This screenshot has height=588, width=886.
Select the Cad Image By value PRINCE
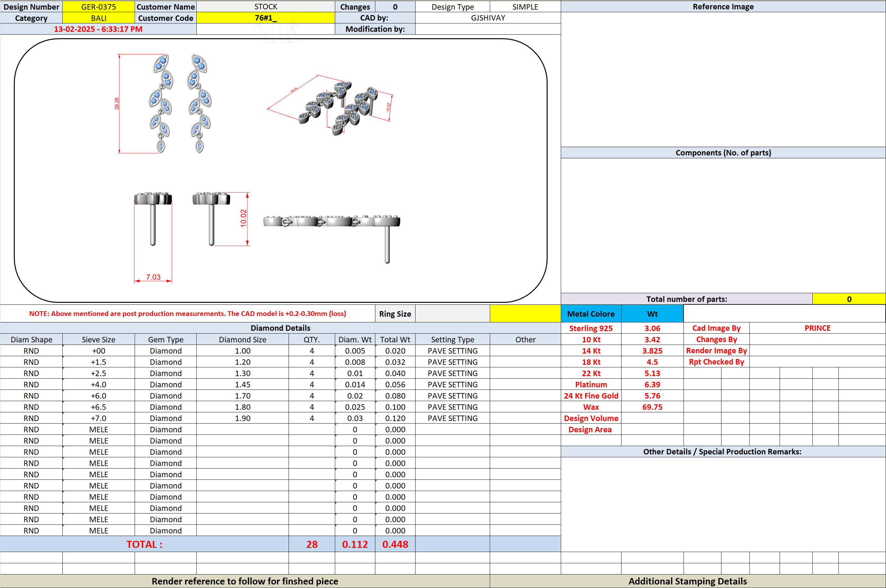click(x=817, y=328)
